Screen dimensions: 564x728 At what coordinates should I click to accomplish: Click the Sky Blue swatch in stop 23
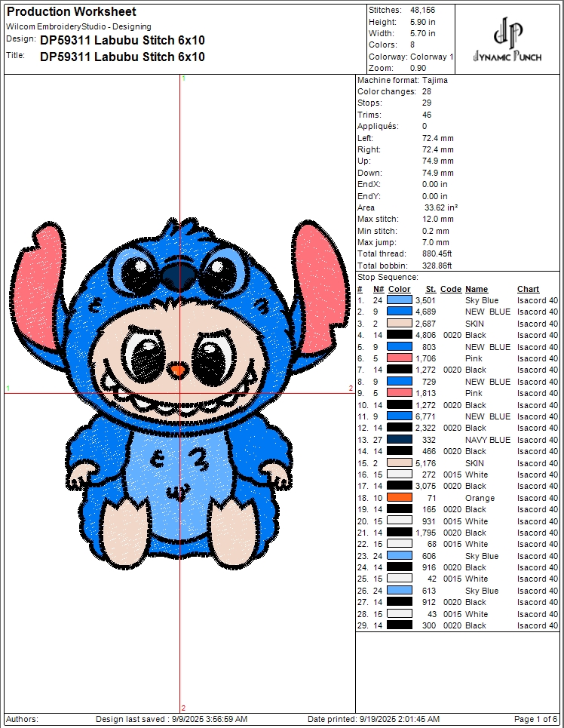(x=399, y=556)
